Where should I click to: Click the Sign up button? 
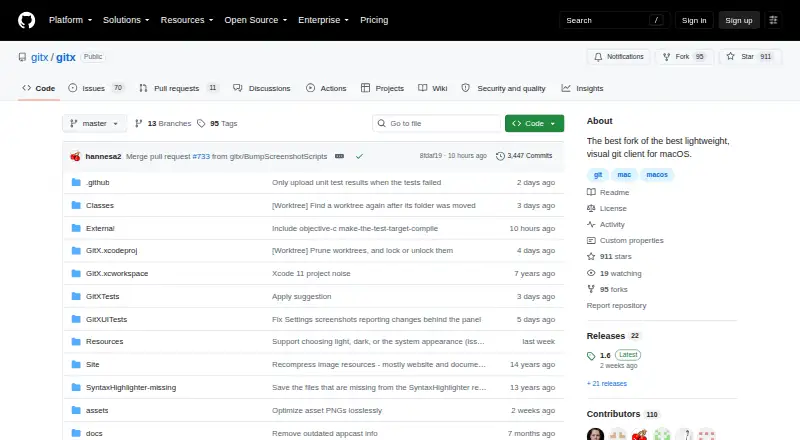[739, 20]
